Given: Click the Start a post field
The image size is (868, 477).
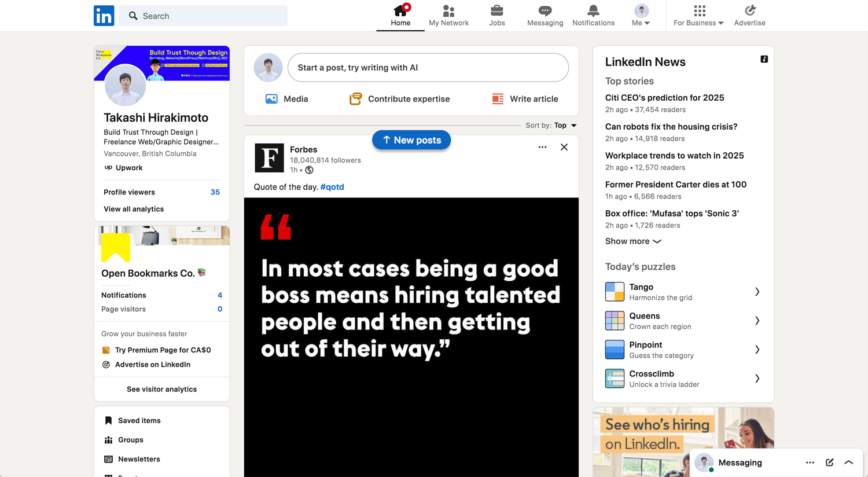Looking at the screenshot, I should tap(428, 68).
